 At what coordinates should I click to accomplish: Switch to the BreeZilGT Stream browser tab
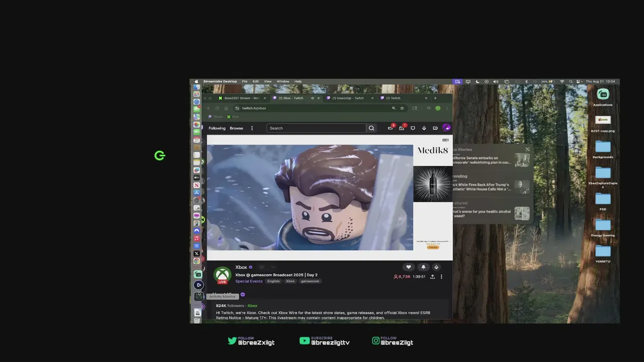point(242,98)
